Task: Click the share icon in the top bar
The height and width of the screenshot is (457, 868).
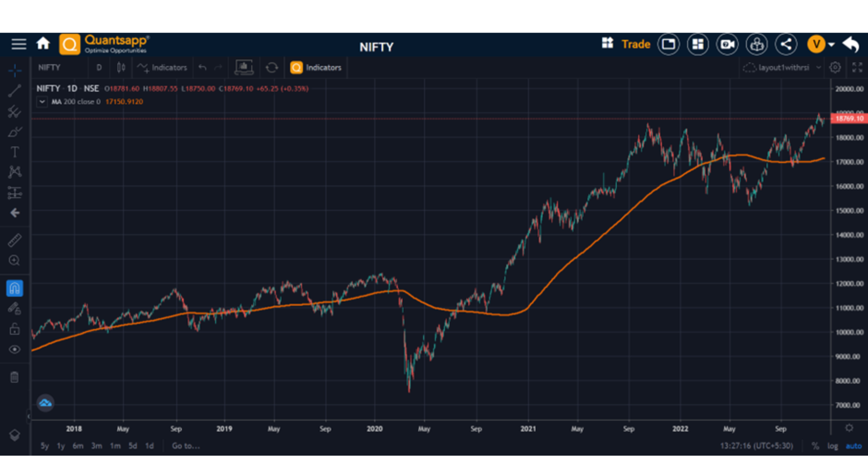Action: click(x=786, y=44)
